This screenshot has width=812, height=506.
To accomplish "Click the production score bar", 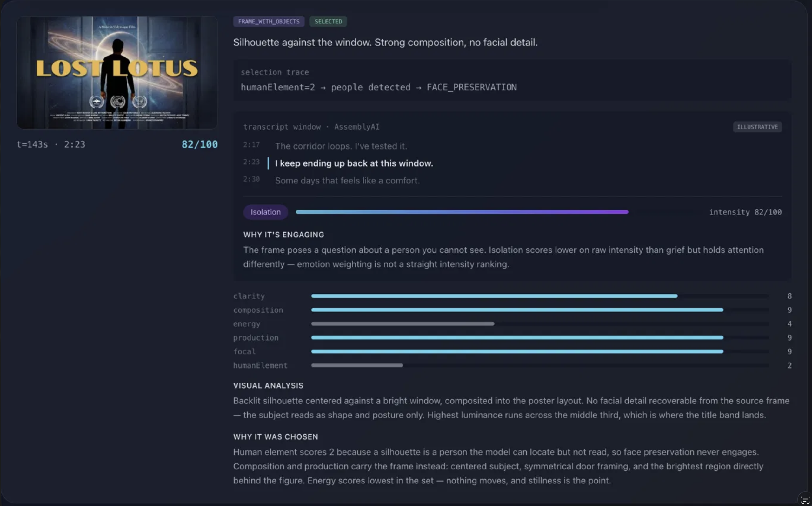I will (540, 338).
